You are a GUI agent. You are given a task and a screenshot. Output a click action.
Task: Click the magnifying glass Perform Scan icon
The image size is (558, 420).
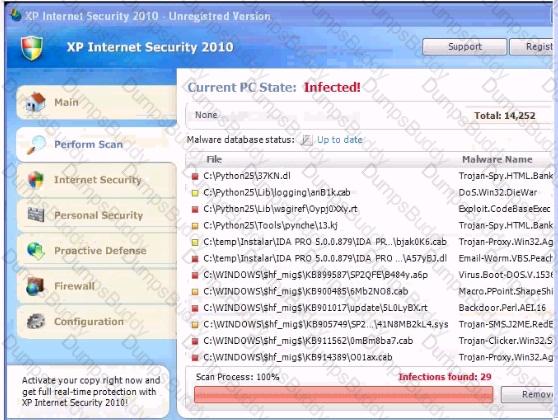[36, 145]
